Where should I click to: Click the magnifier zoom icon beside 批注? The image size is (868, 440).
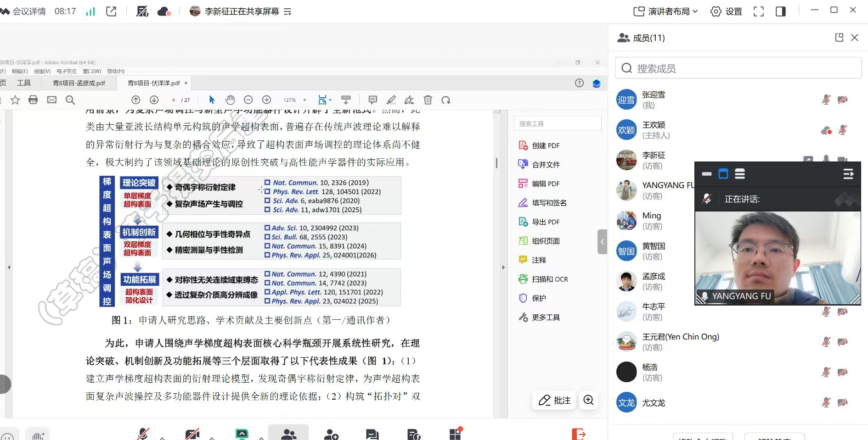[588, 400]
